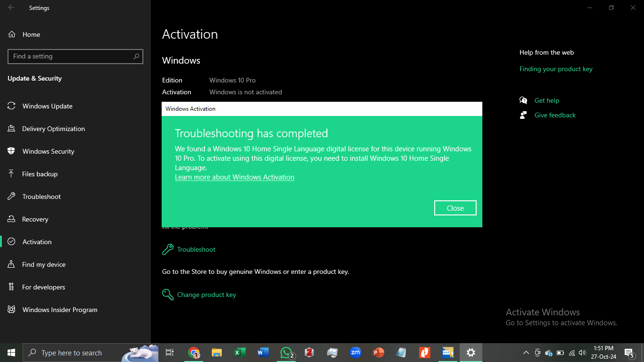Open Word from the taskbar
The width and height of the screenshot is (644, 362).
pos(263,353)
